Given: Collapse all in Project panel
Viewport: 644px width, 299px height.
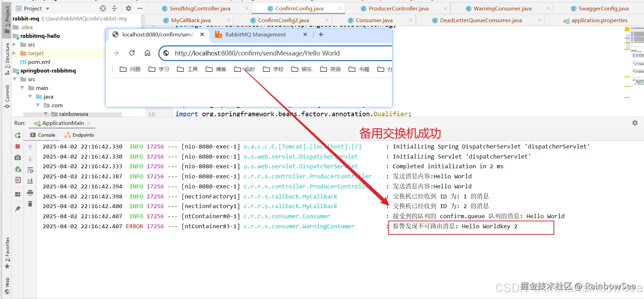Looking at the screenshot, I should pos(114,8).
